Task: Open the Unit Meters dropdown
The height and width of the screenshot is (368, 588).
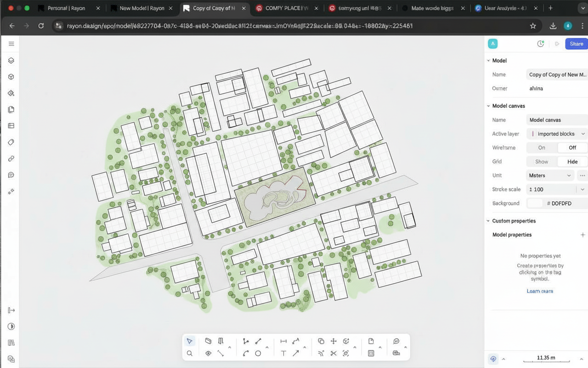Action: pyautogui.click(x=550, y=175)
